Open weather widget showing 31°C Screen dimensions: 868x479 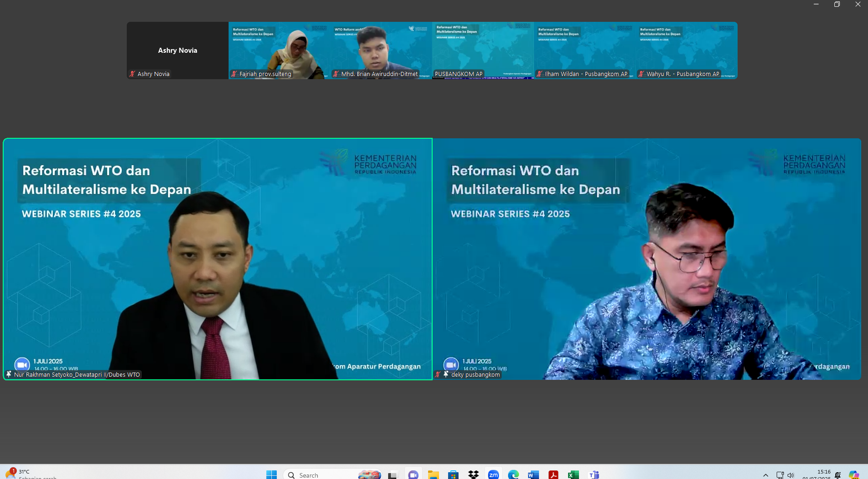pos(31,474)
